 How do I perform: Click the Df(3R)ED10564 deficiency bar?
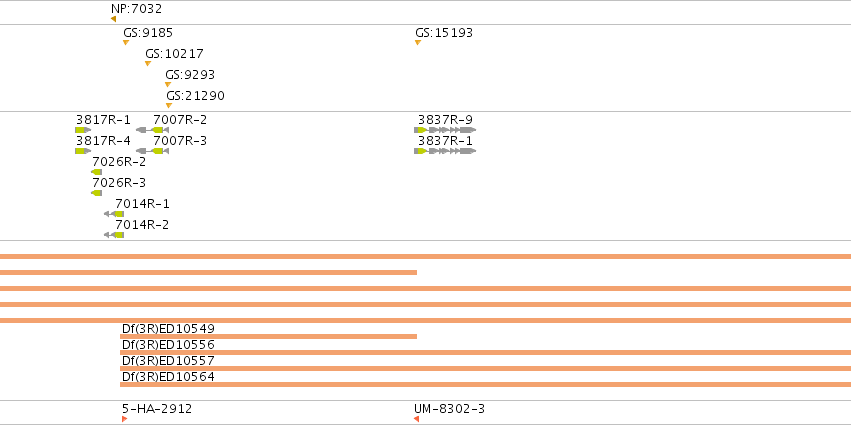click(x=485, y=384)
